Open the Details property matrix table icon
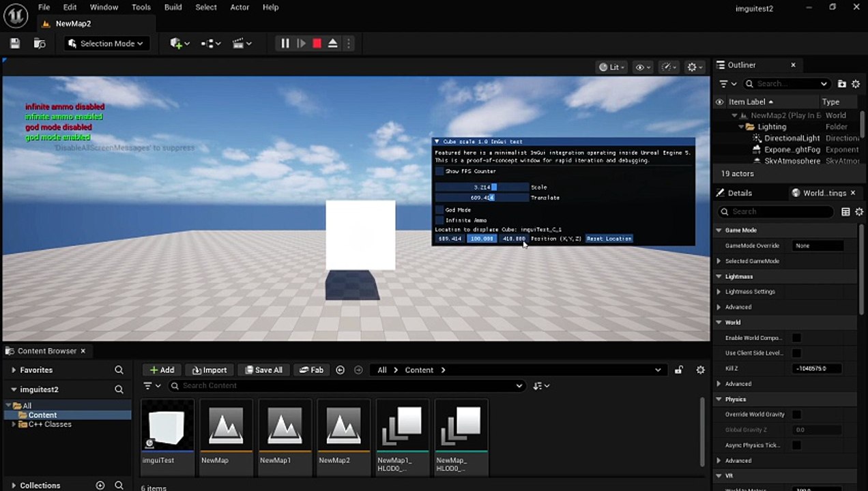 845,212
